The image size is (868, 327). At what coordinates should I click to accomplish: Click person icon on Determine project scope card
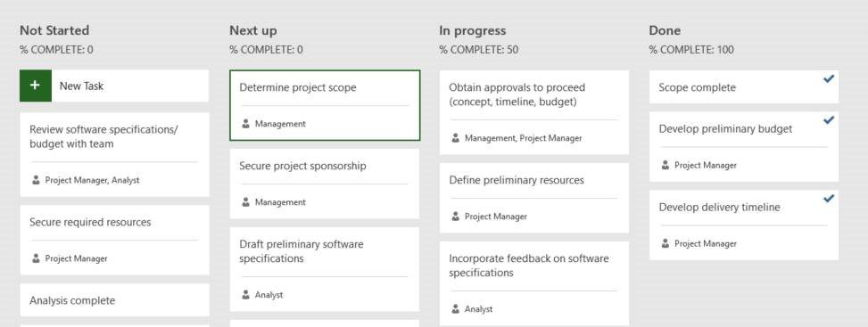tap(246, 124)
